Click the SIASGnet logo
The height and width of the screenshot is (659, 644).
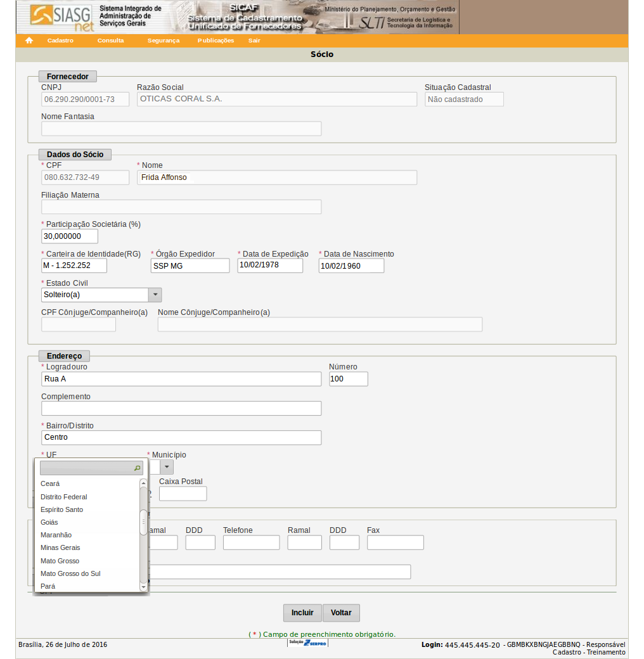coord(61,18)
